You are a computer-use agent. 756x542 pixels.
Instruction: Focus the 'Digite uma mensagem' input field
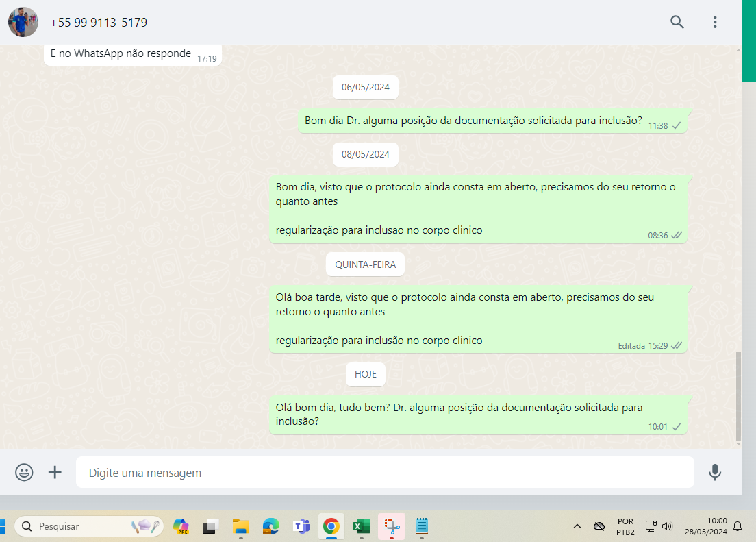coord(383,472)
